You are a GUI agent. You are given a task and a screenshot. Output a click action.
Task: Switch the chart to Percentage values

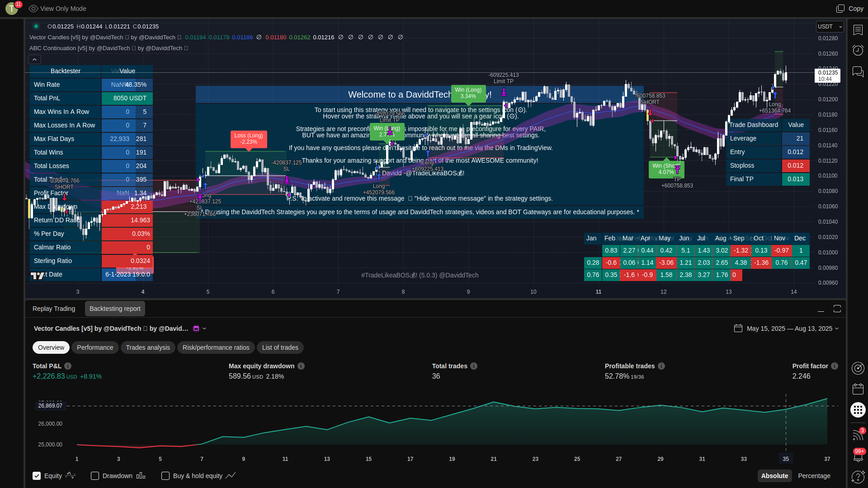pyautogui.click(x=814, y=476)
